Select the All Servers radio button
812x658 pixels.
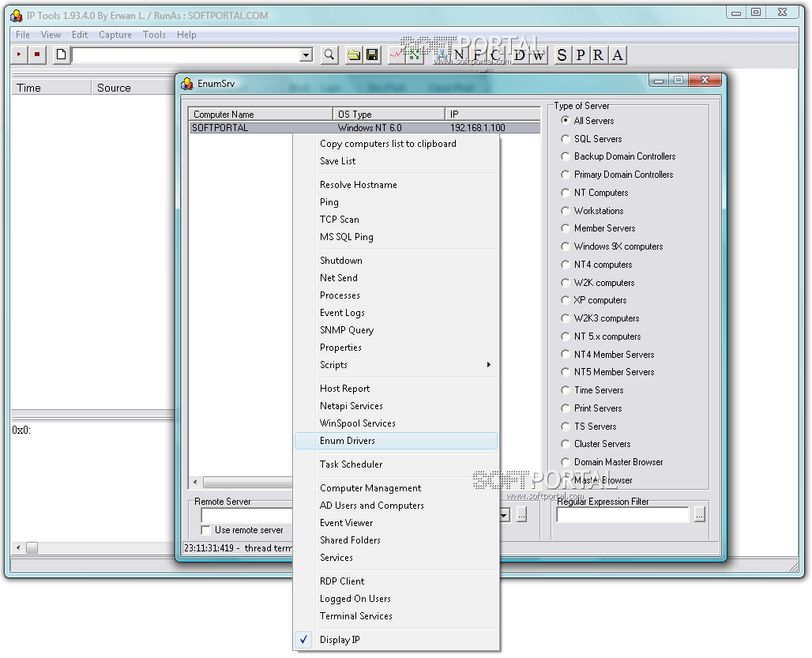point(565,120)
